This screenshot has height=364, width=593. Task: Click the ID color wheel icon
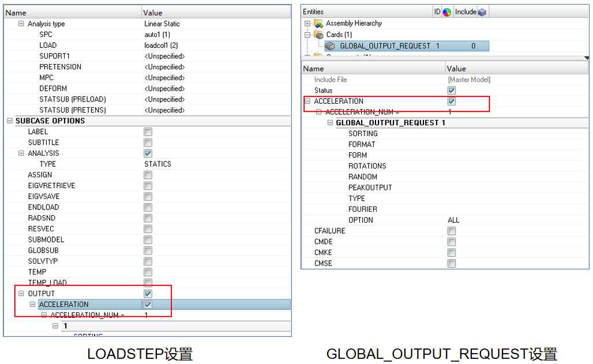click(x=446, y=12)
